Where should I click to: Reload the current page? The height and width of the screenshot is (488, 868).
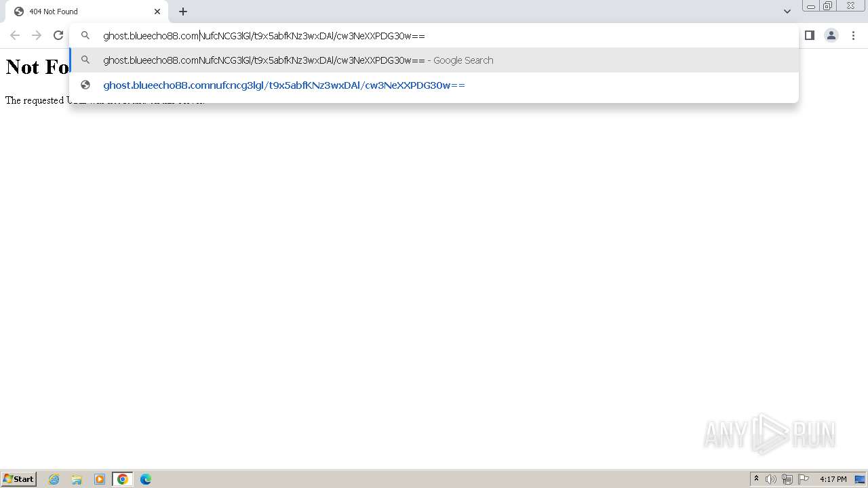pos(58,35)
